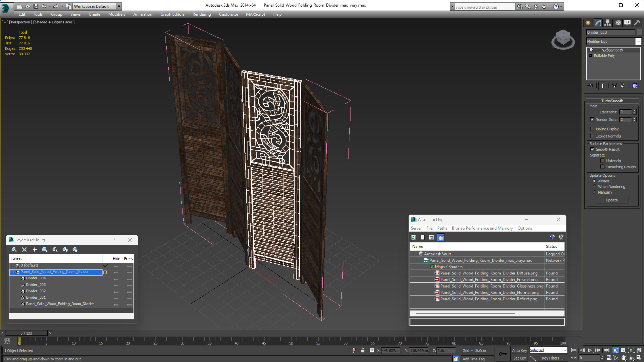The width and height of the screenshot is (644, 362).
Task: Toggle the Render Iters checkbox
Action: (x=592, y=119)
